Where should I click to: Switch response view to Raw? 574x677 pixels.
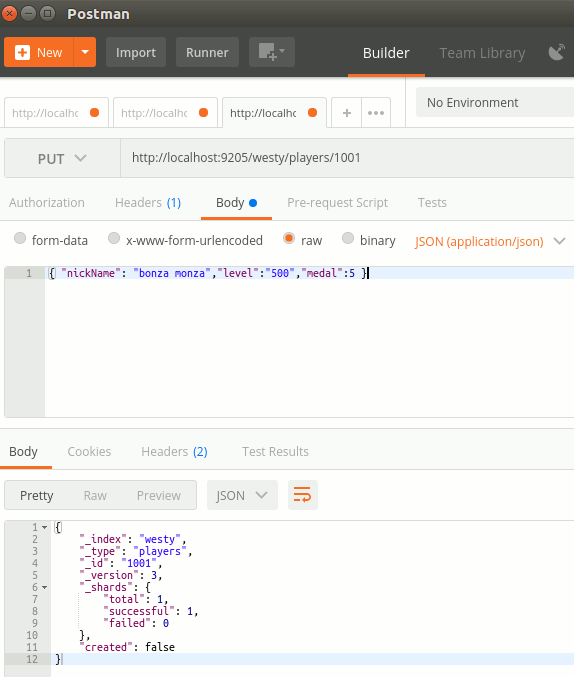click(x=95, y=495)
